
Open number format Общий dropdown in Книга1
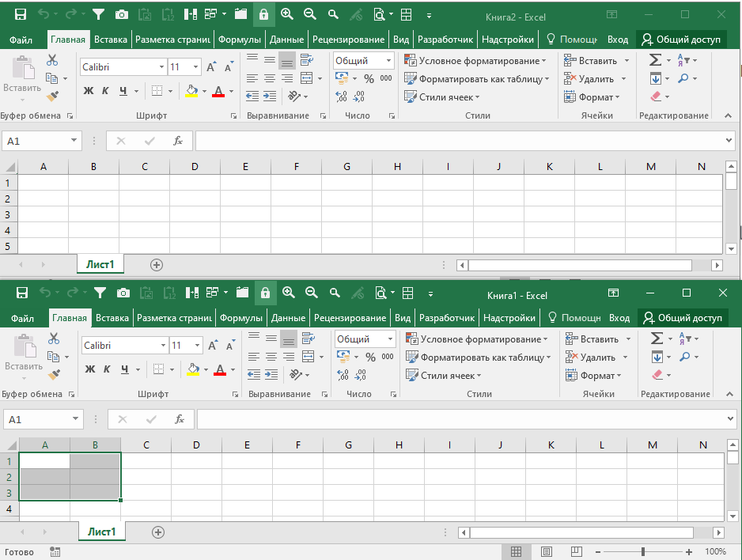(x=391, y=339)
